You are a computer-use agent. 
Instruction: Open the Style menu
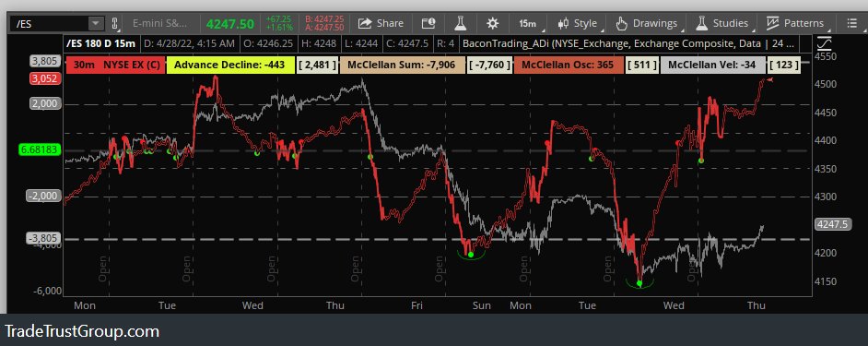tap(579, 23)
